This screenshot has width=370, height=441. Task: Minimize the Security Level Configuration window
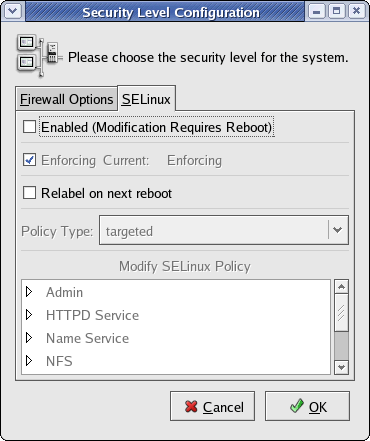coord(317,11)
